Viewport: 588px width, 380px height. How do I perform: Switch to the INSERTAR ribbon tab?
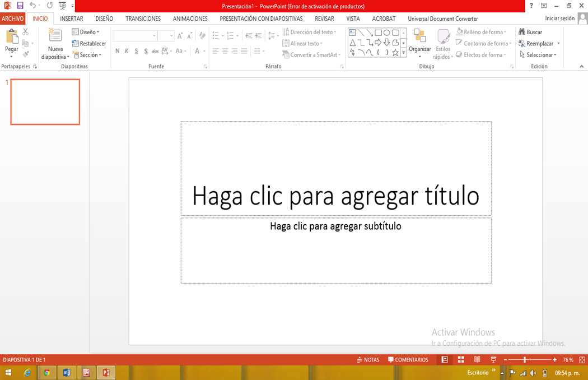[71, 18]
